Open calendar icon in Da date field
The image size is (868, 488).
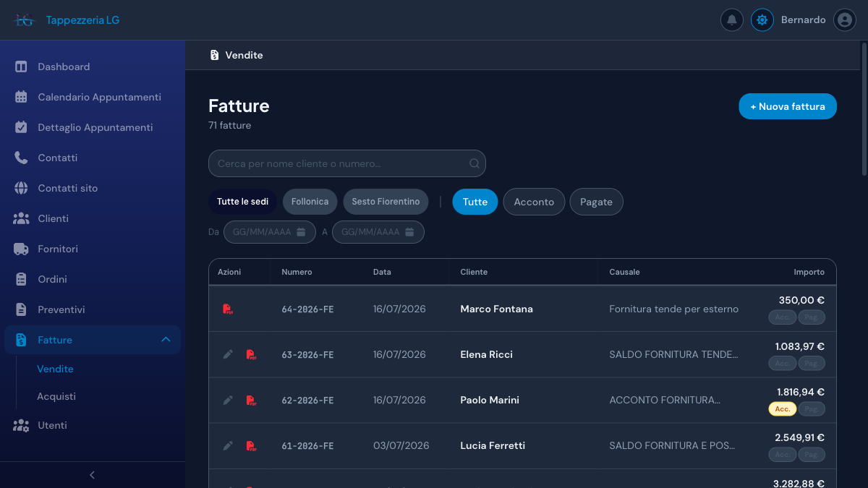click(302, 232)
